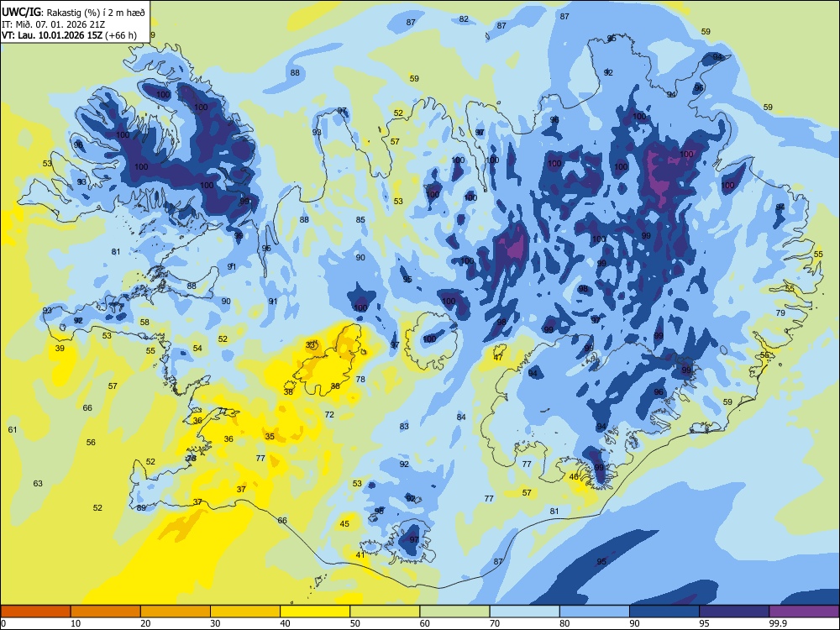Choose the purple legend swatch above 99.9

coord(804,612)
